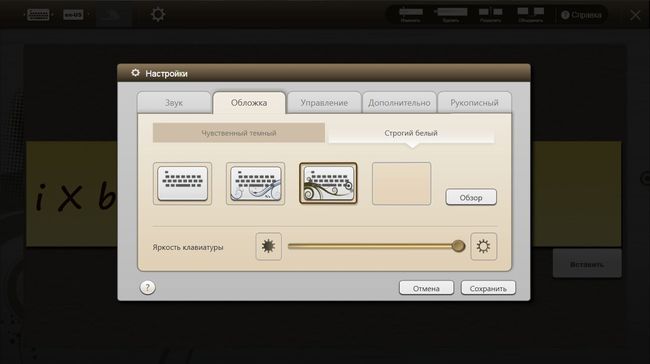
Task: Open the Рукописный tab
Action: click(475, 102)
